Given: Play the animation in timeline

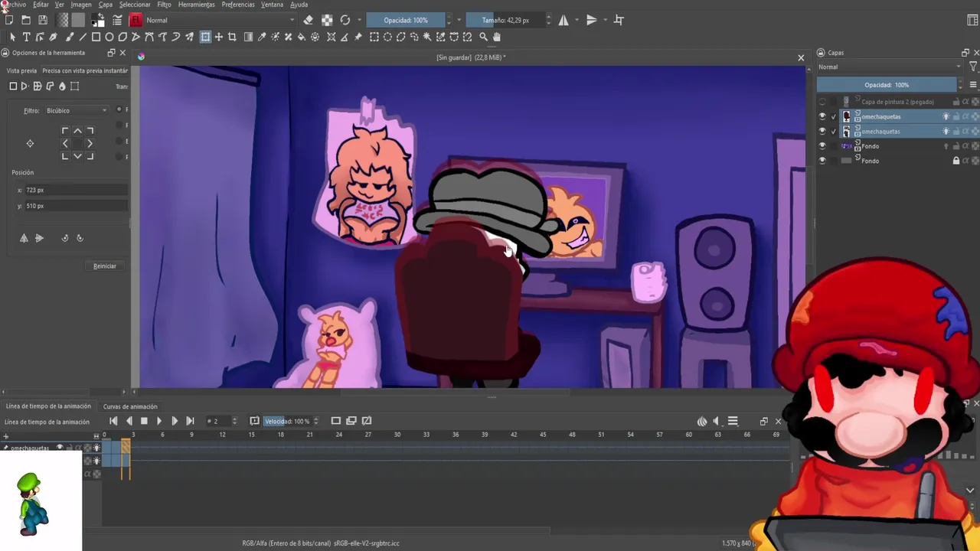Looking at the screenshot, I should pyautogui.click(x=158, y=421).
